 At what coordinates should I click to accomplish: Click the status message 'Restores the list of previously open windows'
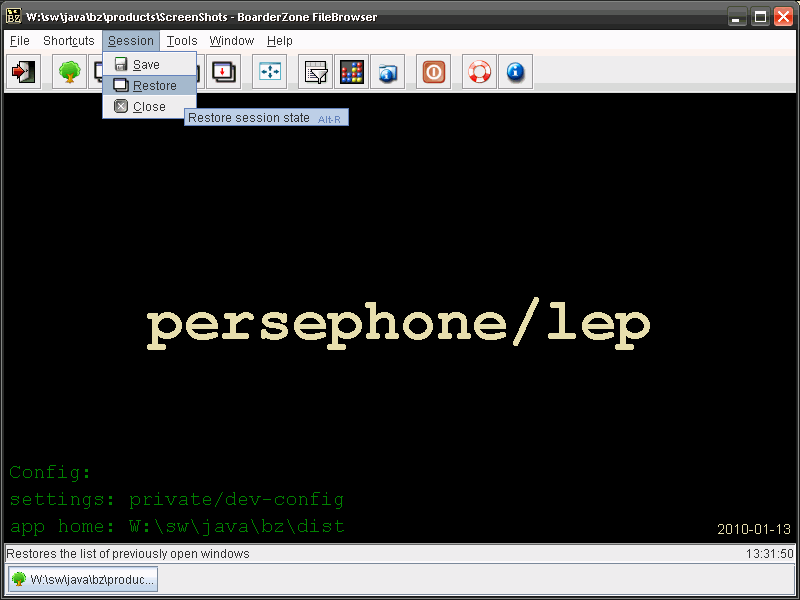point(128,554)
